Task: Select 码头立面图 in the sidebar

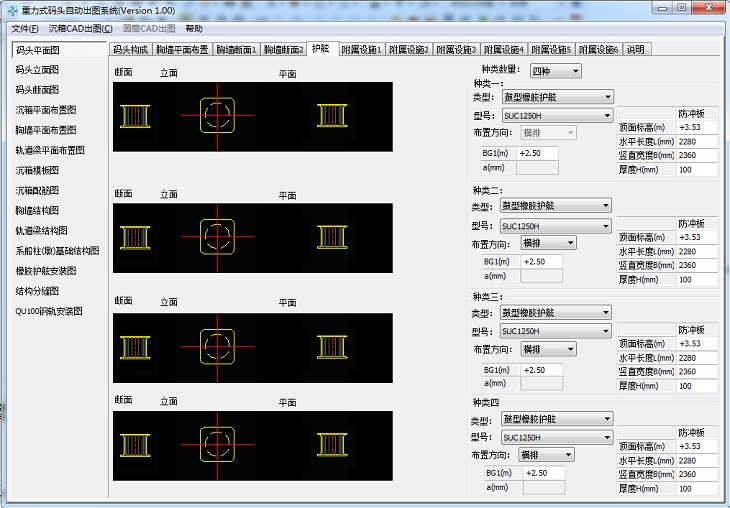Action: coord(37,70)
